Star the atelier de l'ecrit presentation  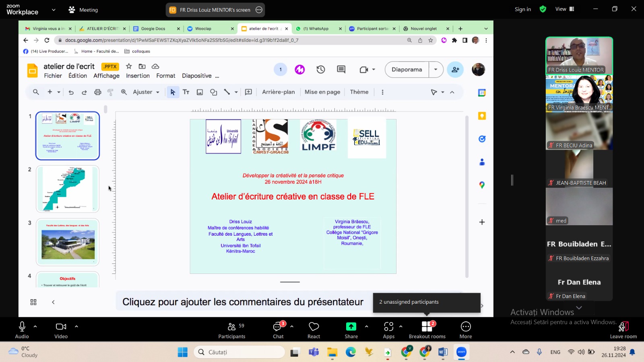129,66
